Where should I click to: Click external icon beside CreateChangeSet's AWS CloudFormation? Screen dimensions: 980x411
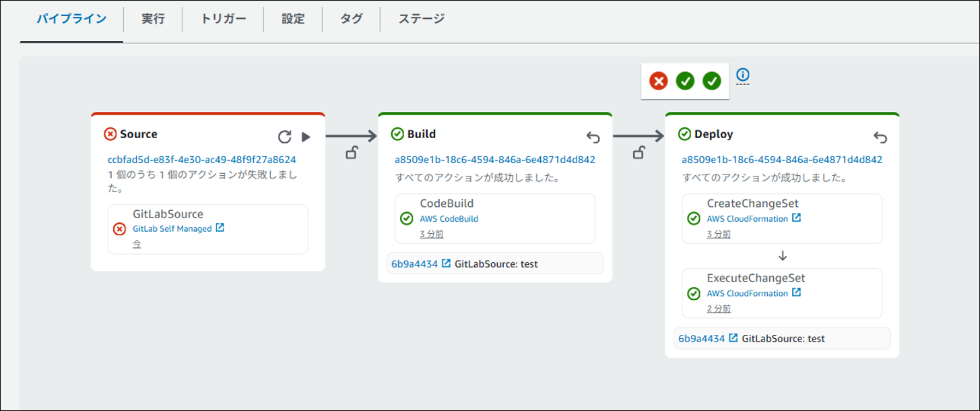(x=796, y=218)
